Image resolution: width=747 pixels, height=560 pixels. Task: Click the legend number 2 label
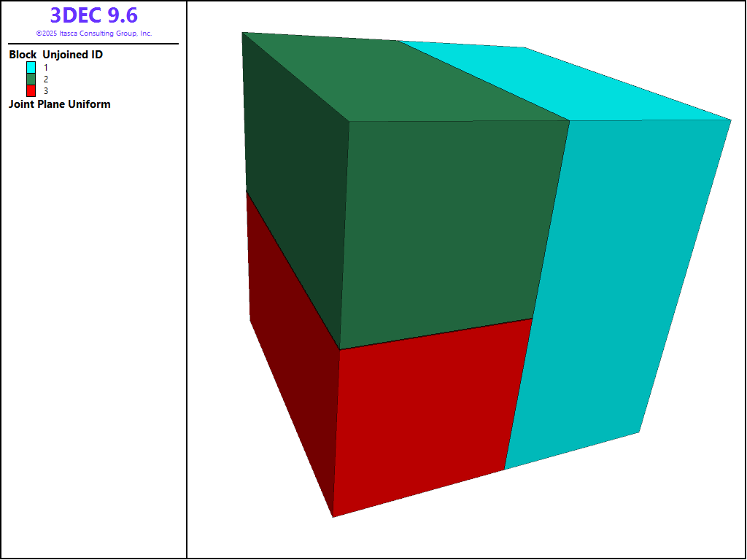pos(46,79)
